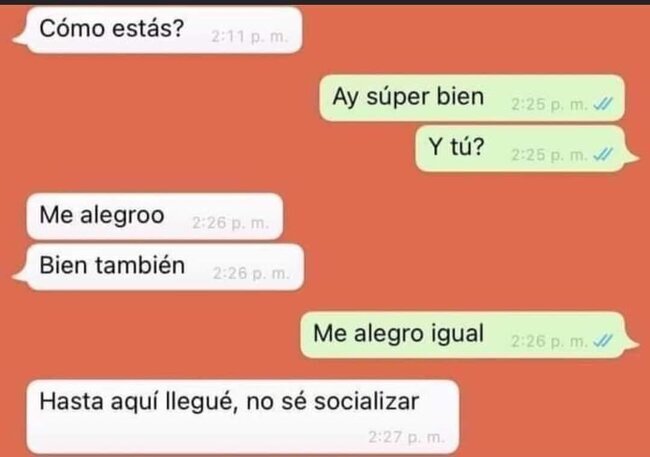Viewport: 650px width, 457px height.
Task: Select the 'Y tú?' message bubble
Action: pos(526,148)
